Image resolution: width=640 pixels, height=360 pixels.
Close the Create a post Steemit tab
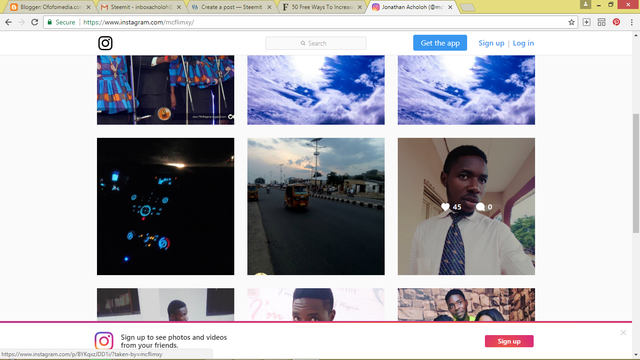click(269, 7)
